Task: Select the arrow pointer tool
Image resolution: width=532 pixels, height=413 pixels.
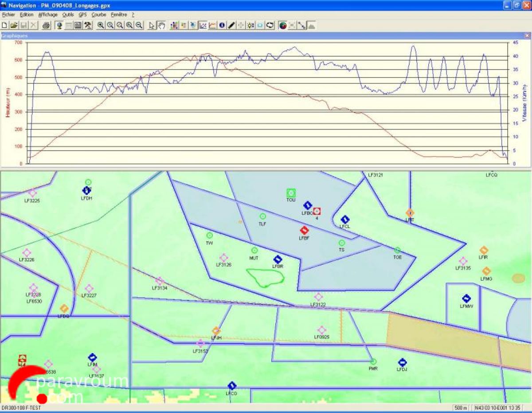Action: [152, 25]
